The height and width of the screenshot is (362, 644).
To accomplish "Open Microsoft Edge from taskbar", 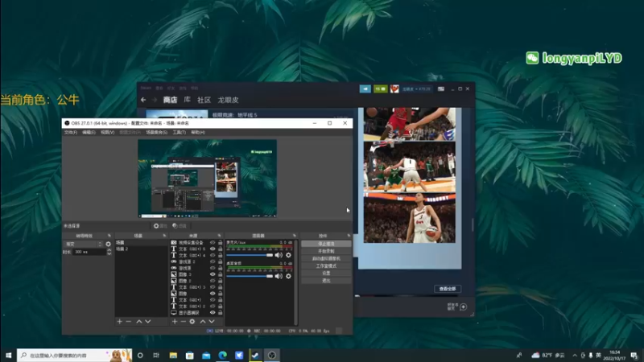I will click(223, 356).
